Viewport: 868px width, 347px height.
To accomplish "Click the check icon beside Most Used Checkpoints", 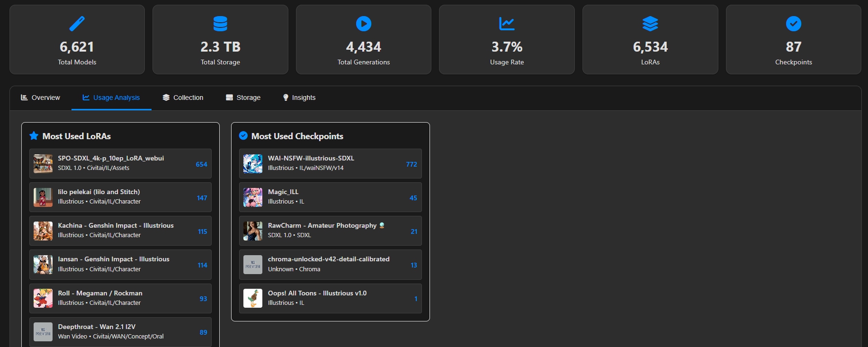I will tap(243, 136).
